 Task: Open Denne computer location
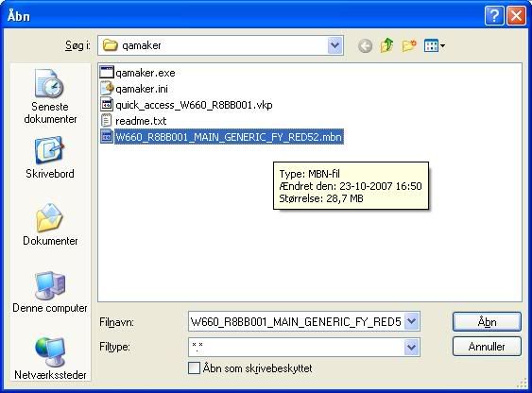50,292
